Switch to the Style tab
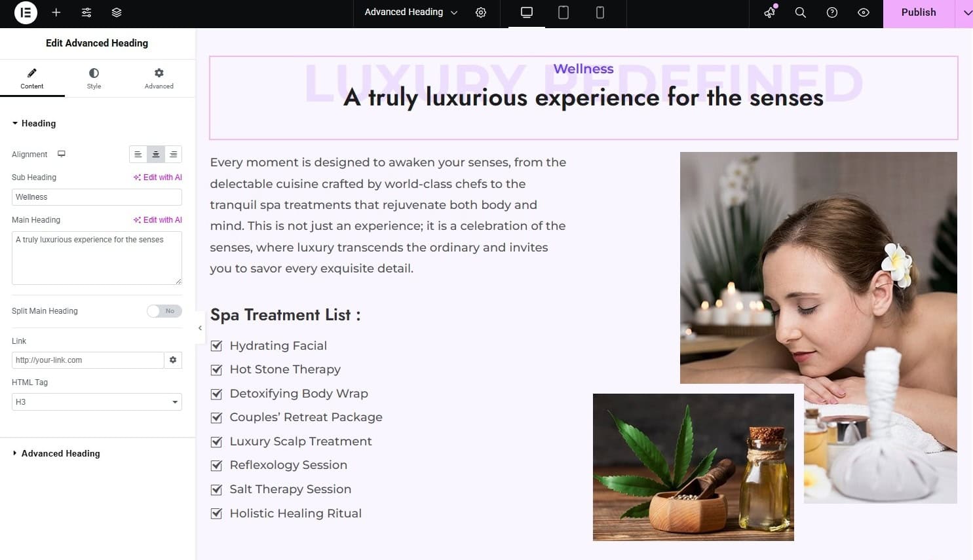 94,78
